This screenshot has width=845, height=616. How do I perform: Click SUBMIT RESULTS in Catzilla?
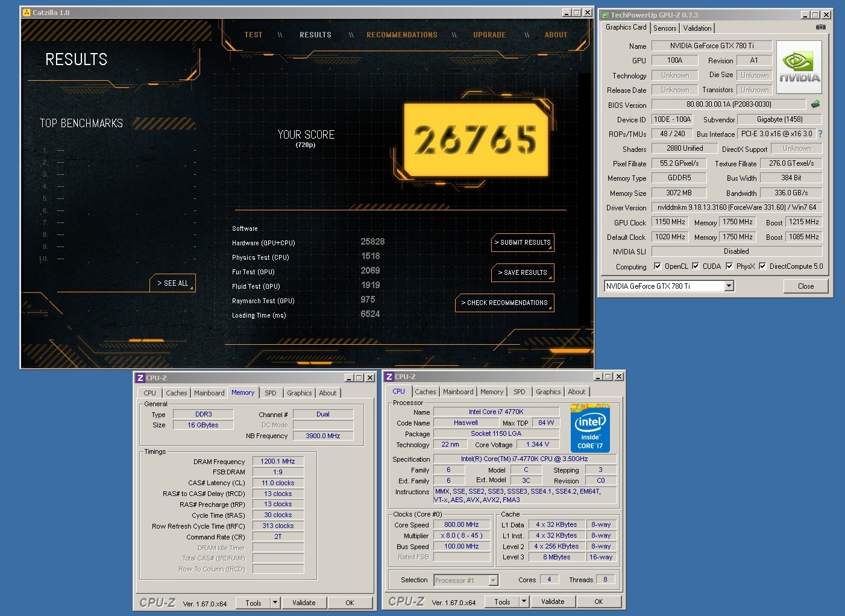pyautogui.click(x=523, y=242)
